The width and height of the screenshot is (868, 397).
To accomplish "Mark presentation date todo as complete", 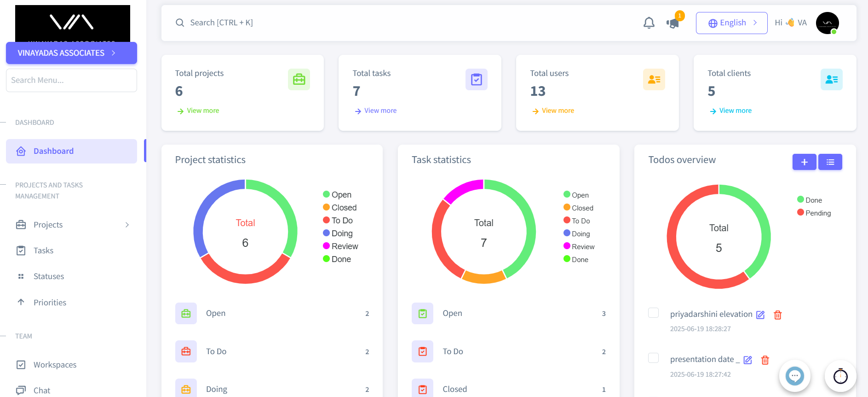I will click(653, 358).
